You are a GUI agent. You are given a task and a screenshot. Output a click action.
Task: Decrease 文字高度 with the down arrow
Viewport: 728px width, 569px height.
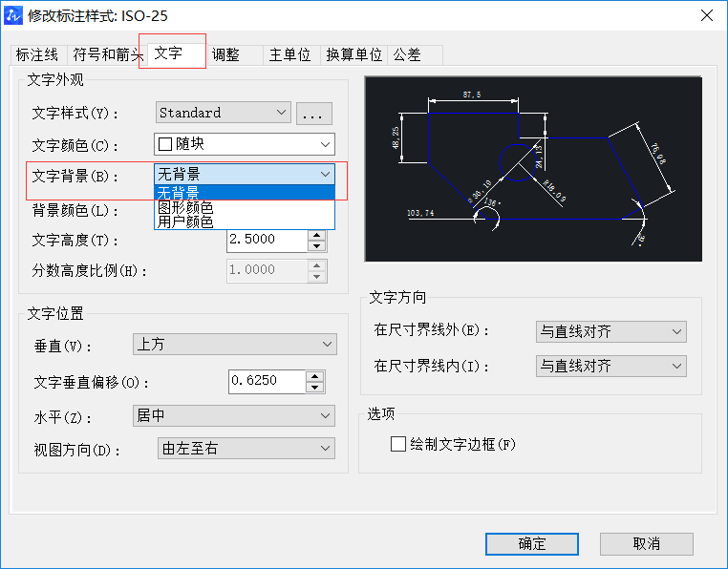point(316,246)
